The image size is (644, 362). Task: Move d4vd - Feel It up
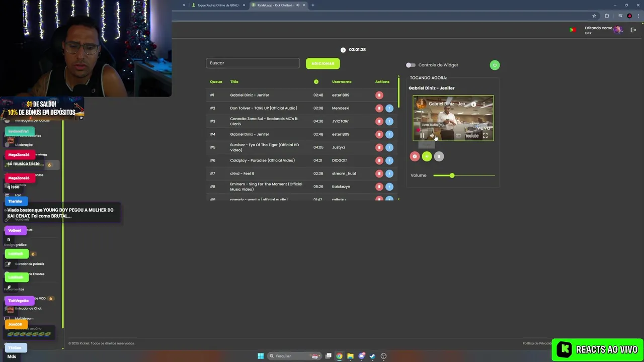(389, 173)
